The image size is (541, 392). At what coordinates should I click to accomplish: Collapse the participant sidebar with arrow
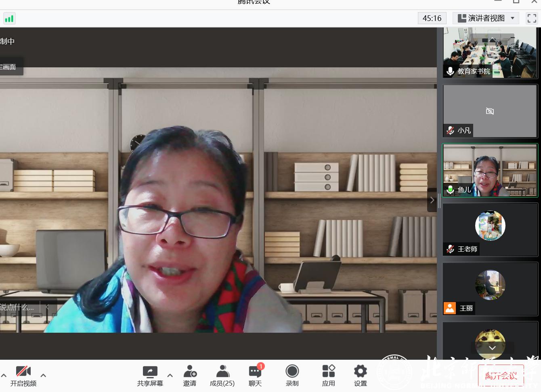[432, 200]
